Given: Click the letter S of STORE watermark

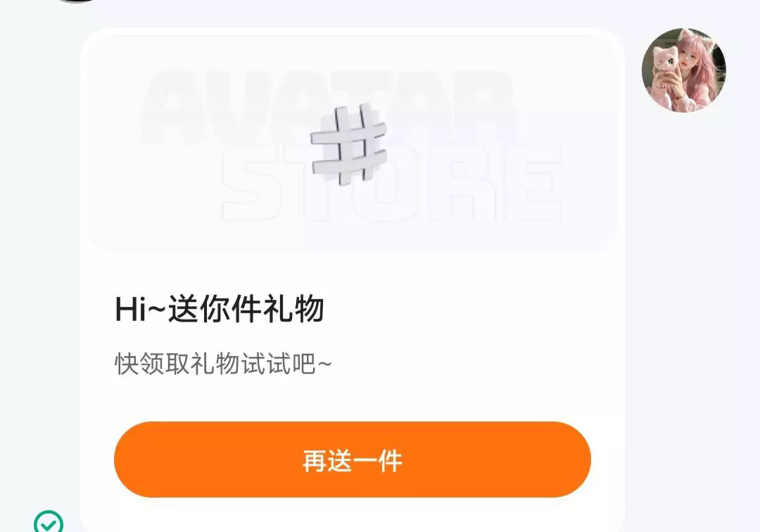Looking at the screenshot, I should (x=250, y=183).
